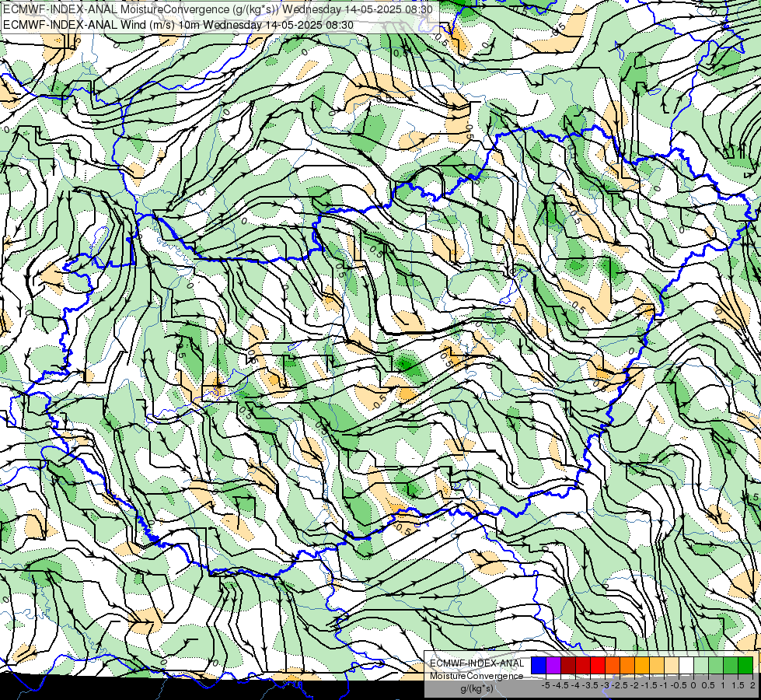The height and width of the screenshot is (700, 761).
Task: Click the purple legend color swatch
Action: point(553,665)
